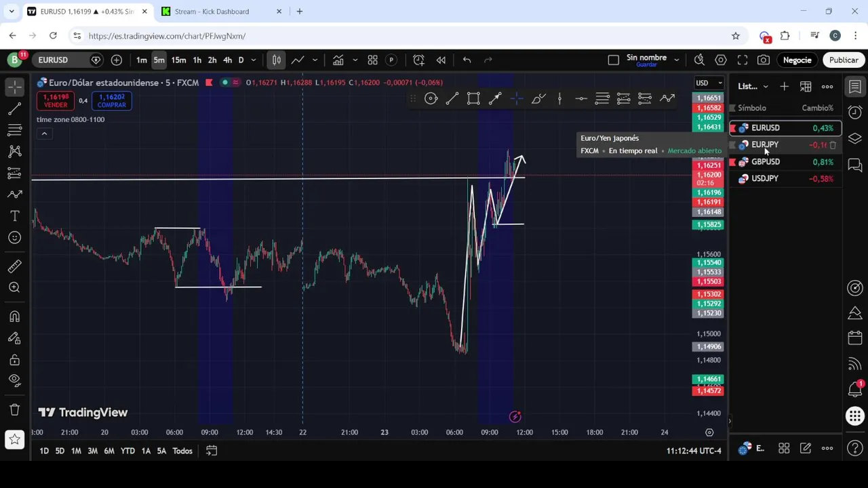The width and height of the screenshot is (868, 488).
Task: Click the COMPRAR buy button
Action: [x=111, y=101]
